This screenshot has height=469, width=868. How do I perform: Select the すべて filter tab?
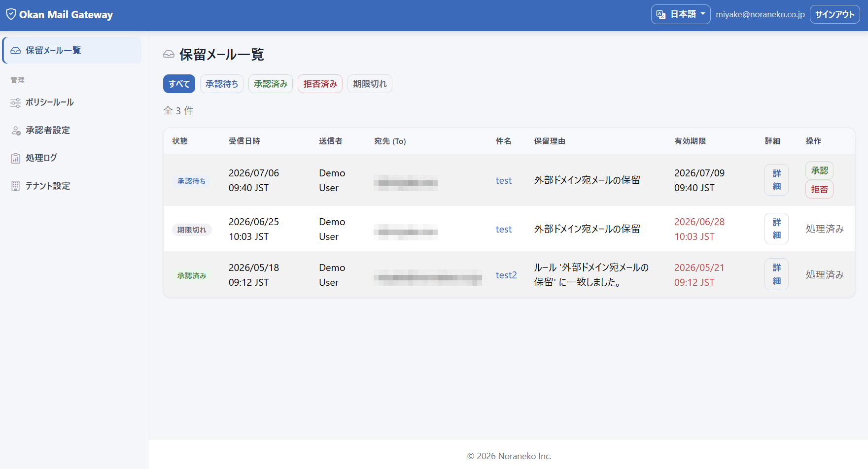(179, 84)
